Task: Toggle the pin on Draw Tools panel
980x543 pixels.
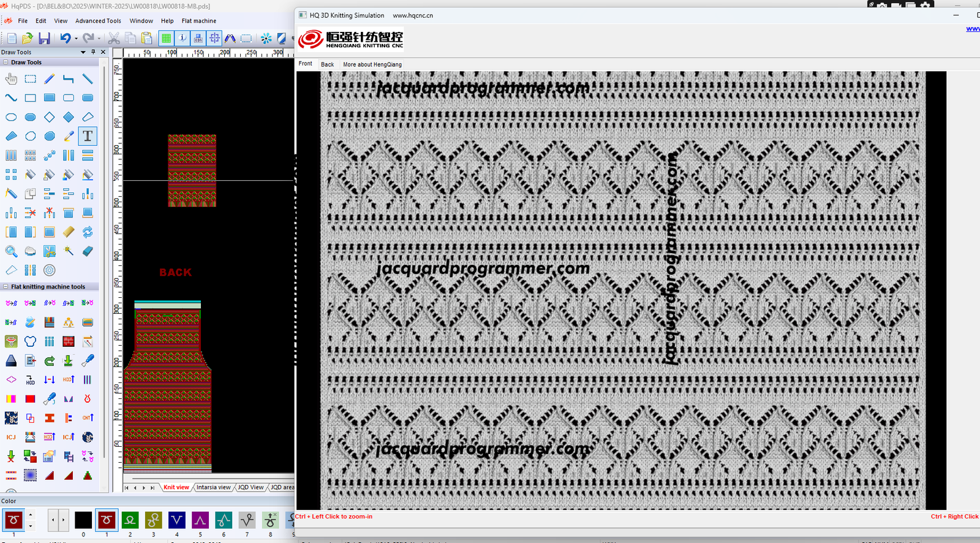Action: pos(93,52)
